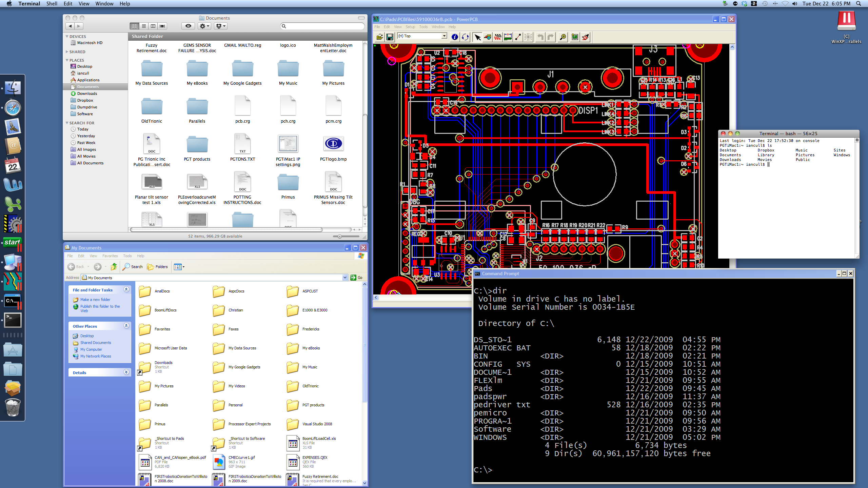Click the Save floppy disk icon in PowerPCB
Image resolution: width=868 pixels, height=488 pixels.
pos(390,37)
